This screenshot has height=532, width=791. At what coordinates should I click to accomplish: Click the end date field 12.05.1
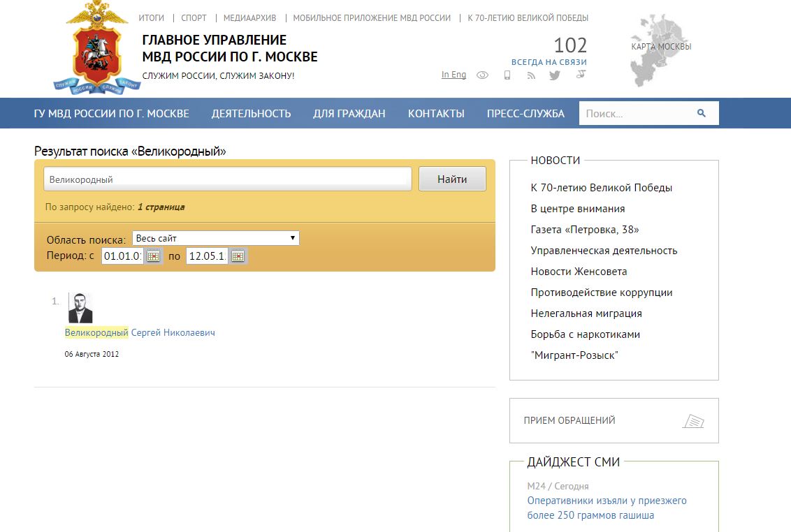[x=207, y=256]
